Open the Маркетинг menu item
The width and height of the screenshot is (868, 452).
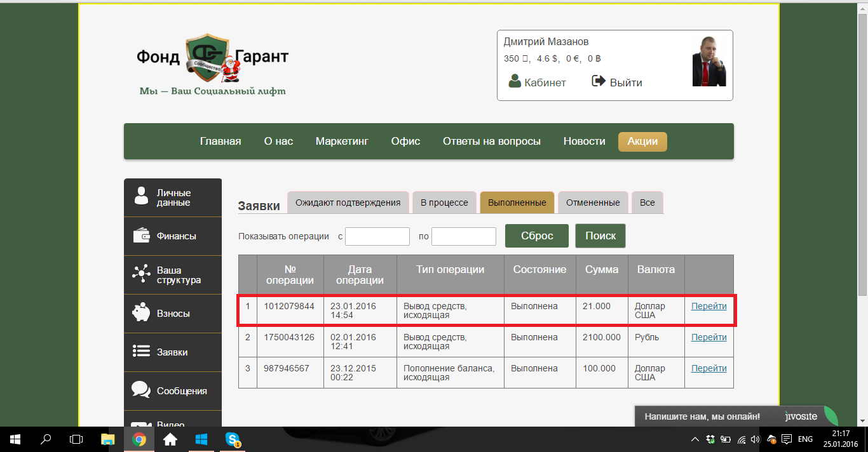(x=342, y=141)
